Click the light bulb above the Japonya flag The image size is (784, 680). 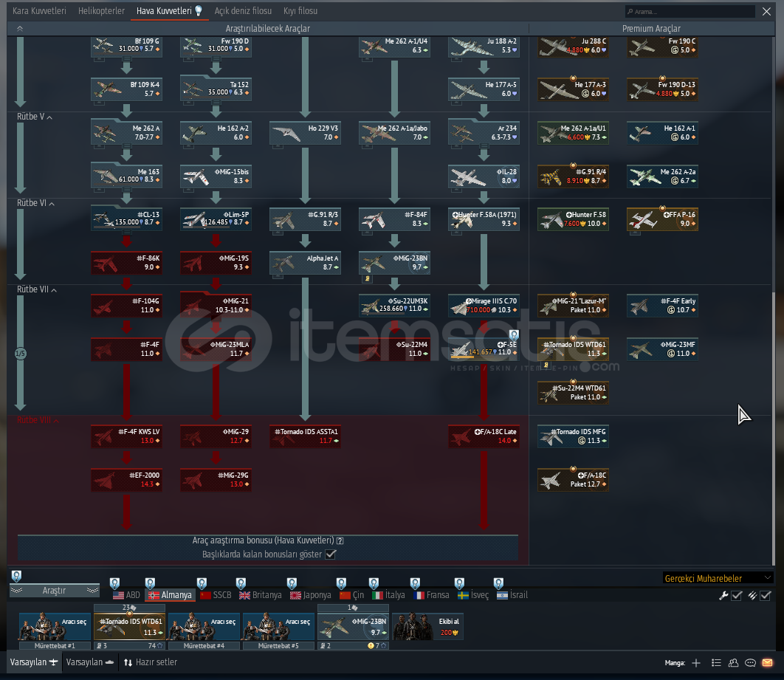pos(292,583)
